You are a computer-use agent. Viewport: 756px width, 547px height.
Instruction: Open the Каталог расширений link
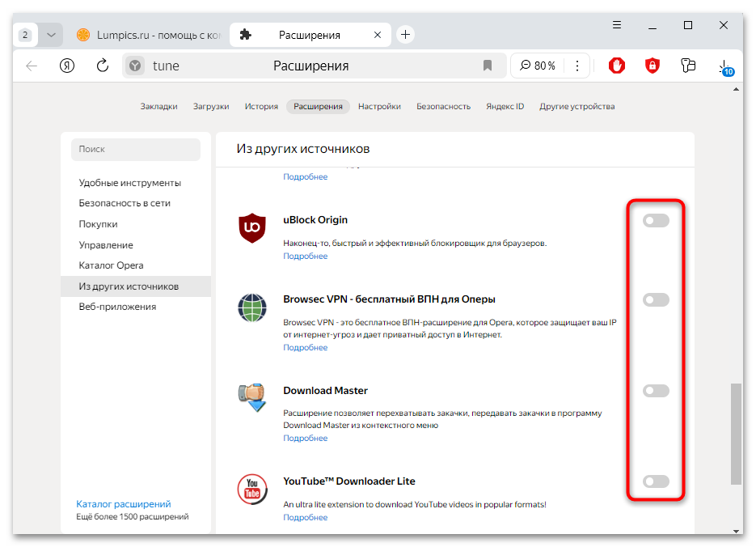[x=124, y=504]
